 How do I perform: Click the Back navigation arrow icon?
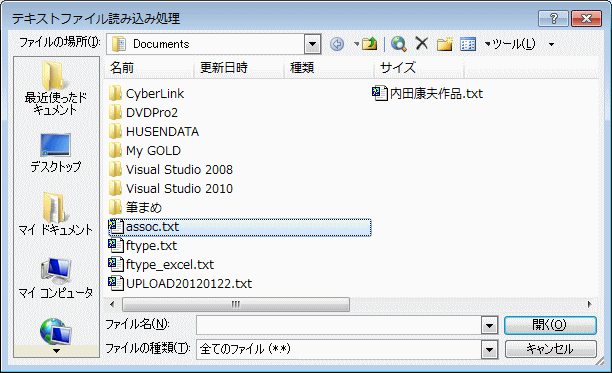337,44
